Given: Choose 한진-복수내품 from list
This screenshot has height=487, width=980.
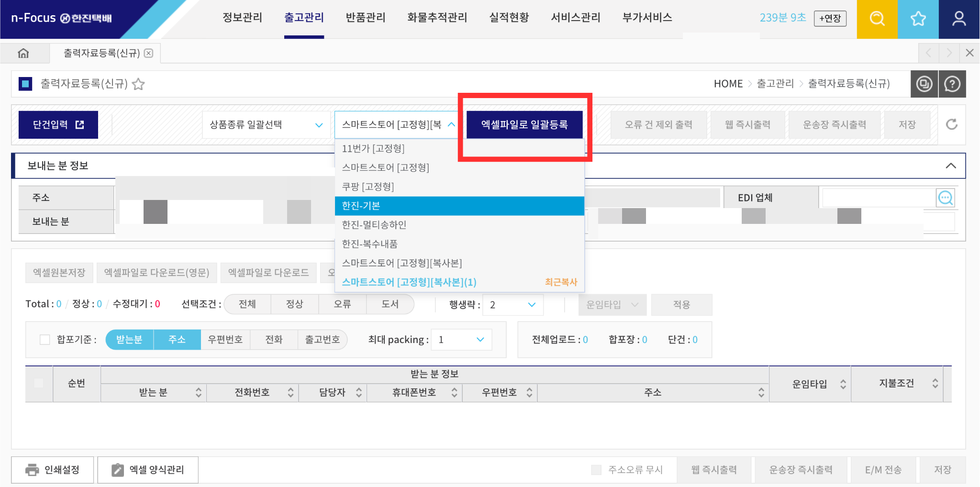Looking at the screenshot, I should pyautogui.click(x=459, y=244).
